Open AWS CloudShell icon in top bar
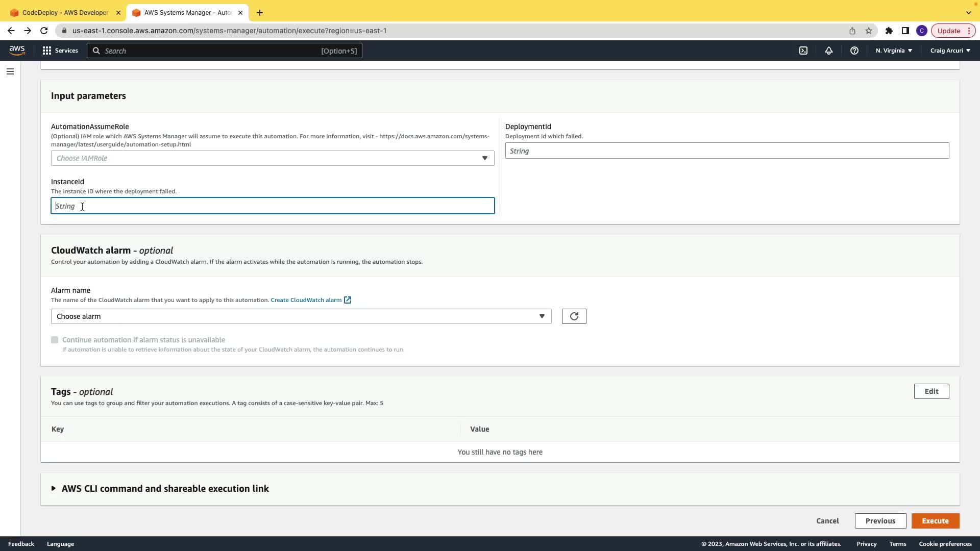 point(803,51)
